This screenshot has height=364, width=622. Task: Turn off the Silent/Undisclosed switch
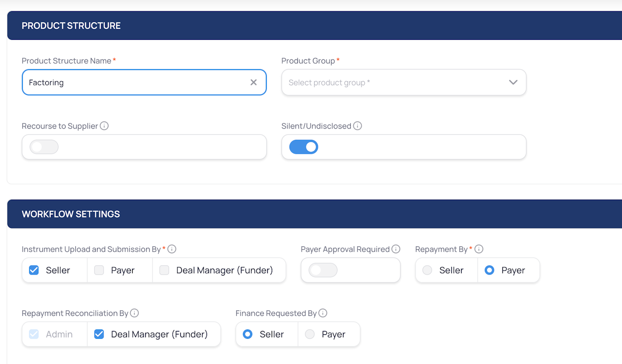[304, 147]
